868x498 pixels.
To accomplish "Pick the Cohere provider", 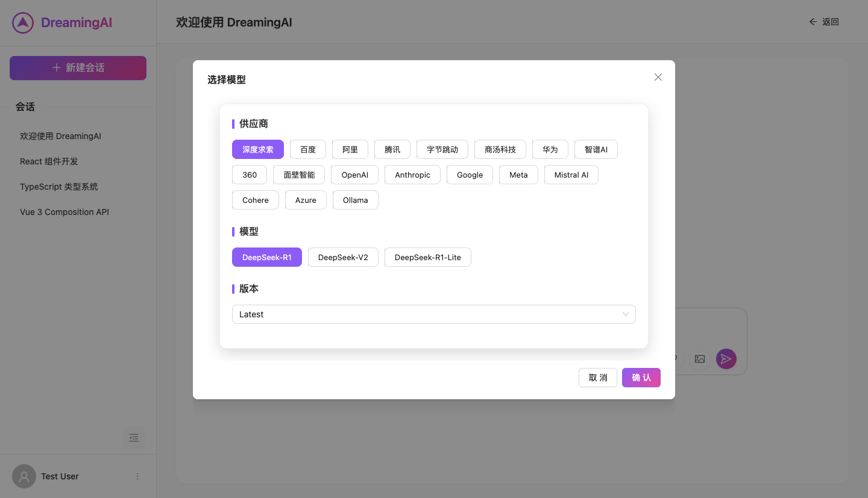I will click(x=256, y=200).
